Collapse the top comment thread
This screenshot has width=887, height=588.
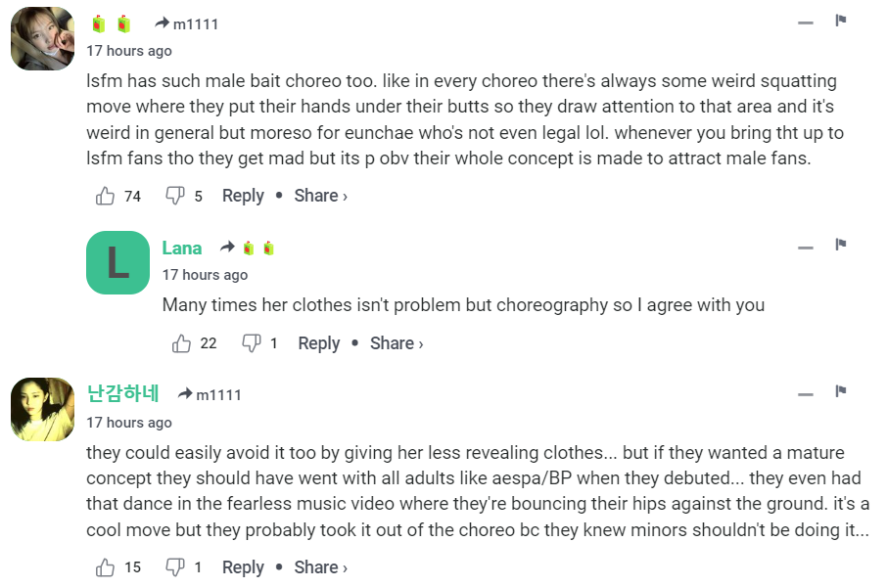tap(806, 23)
